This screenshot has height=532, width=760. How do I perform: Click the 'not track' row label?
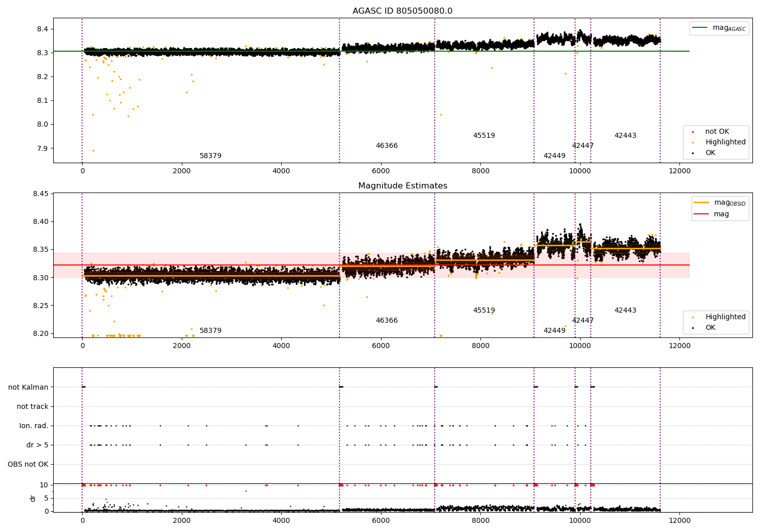point(32,406)
